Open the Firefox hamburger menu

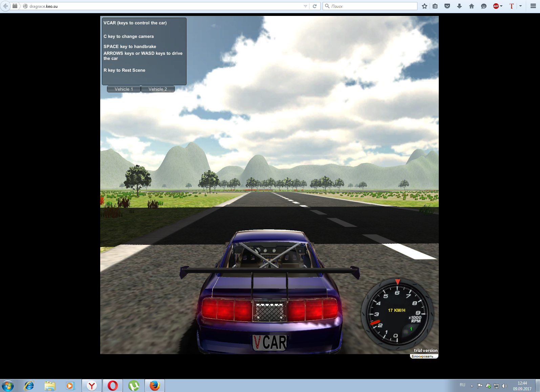point(533,6)
